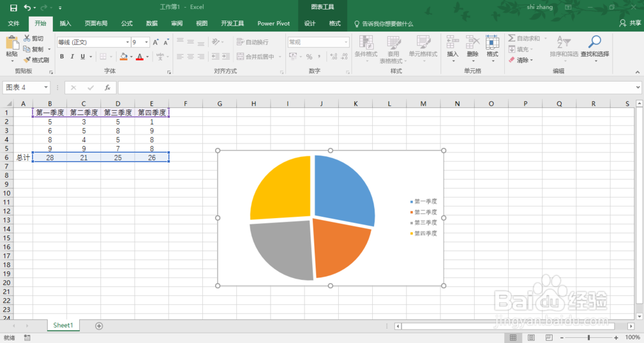
Task: Switch to the Power Pivot tab
Action: coord(274,23)
